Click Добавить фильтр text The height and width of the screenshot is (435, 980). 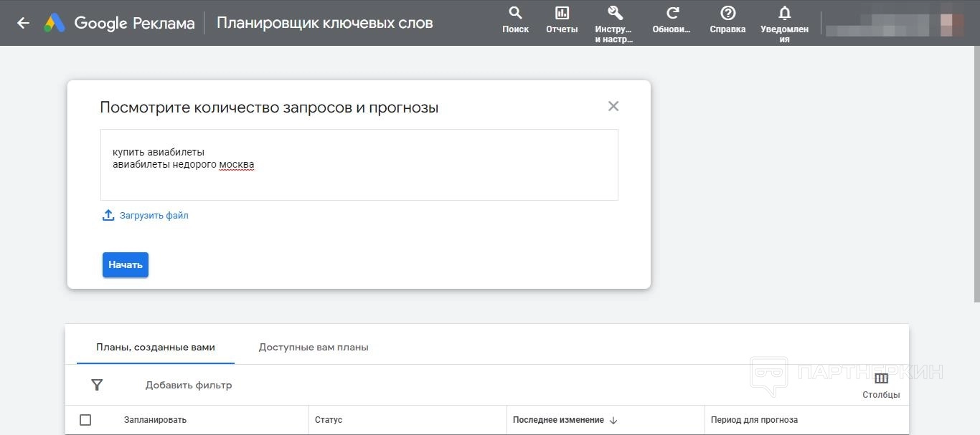[189, 385]
